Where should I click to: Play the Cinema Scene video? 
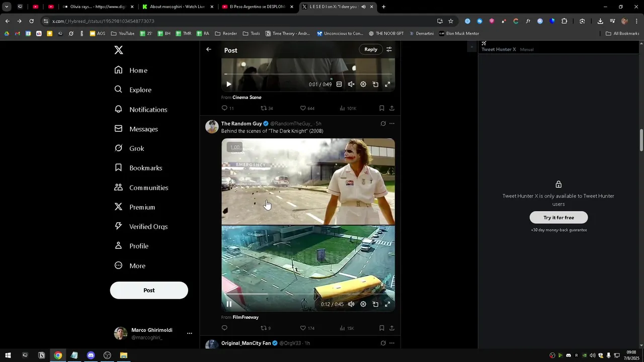pyautogui.click(x=228, y=84)
